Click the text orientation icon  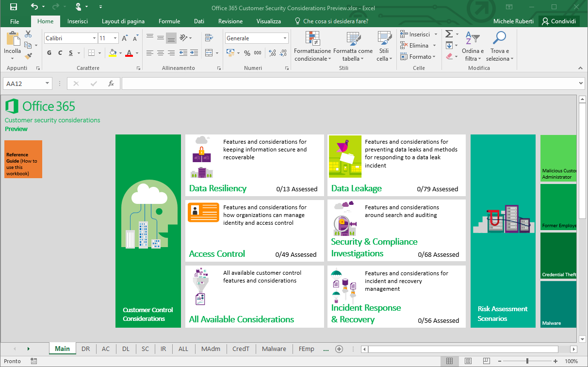click(183, 38)
